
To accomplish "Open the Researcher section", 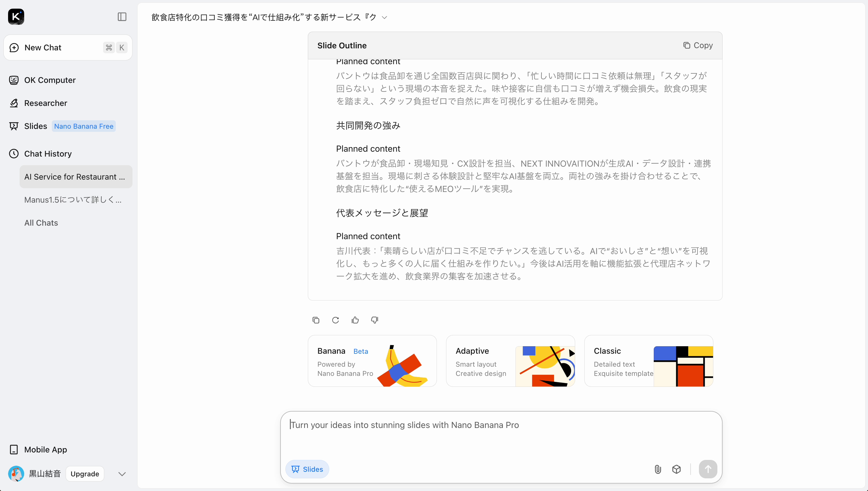I will (46, 103).
